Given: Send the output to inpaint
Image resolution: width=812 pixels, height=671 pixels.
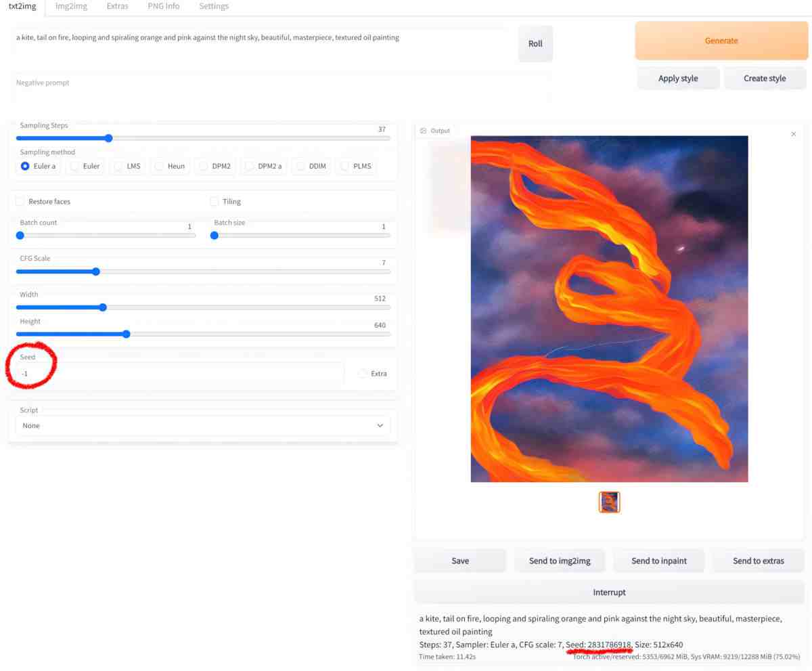Looking at the screenshot, I should (659, 561).
